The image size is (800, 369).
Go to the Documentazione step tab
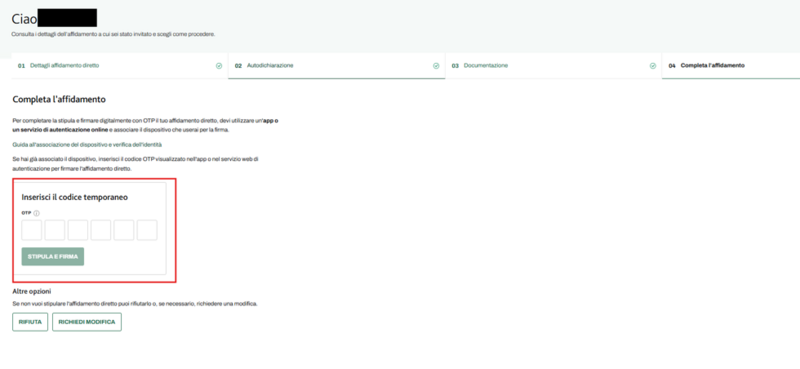point(554,66)
